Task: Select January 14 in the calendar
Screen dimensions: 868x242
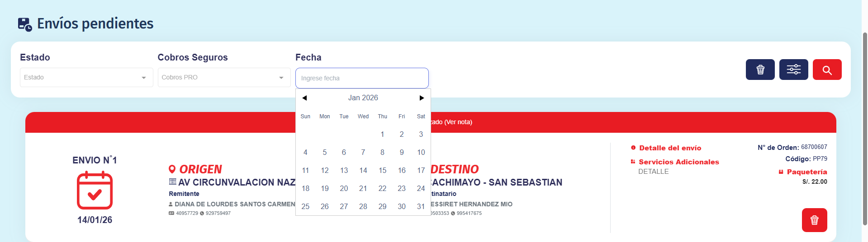Action: (363, 170)
